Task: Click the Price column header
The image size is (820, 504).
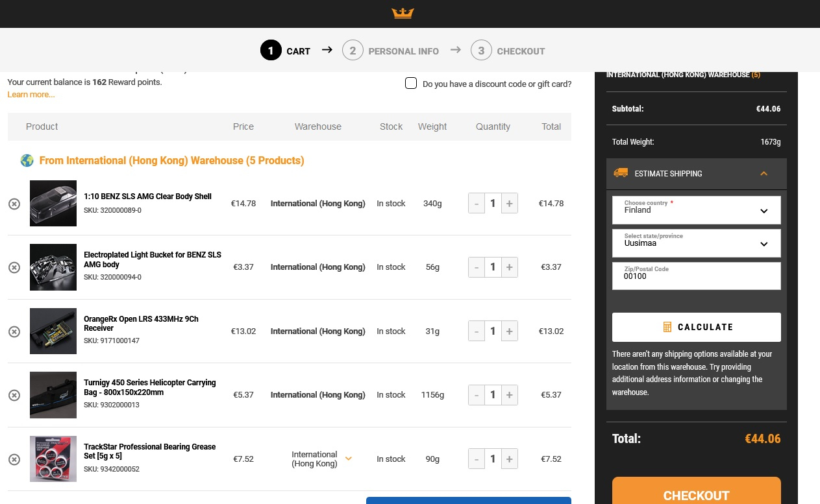Action: [x=243, y=126]
